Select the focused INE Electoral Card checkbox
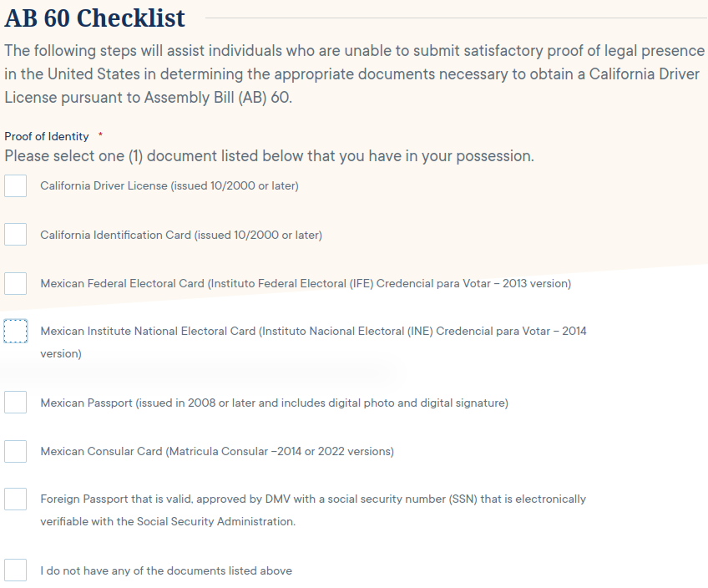The width and height of the screenshot is (708, 588). coord(16,332)
